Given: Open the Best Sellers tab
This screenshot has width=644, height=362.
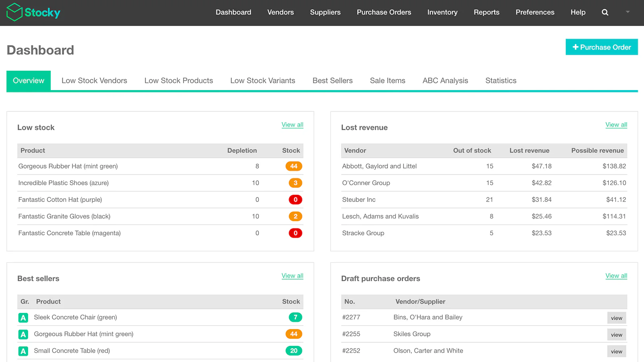Looking at the screenshot, I should [x=332, y=80].
